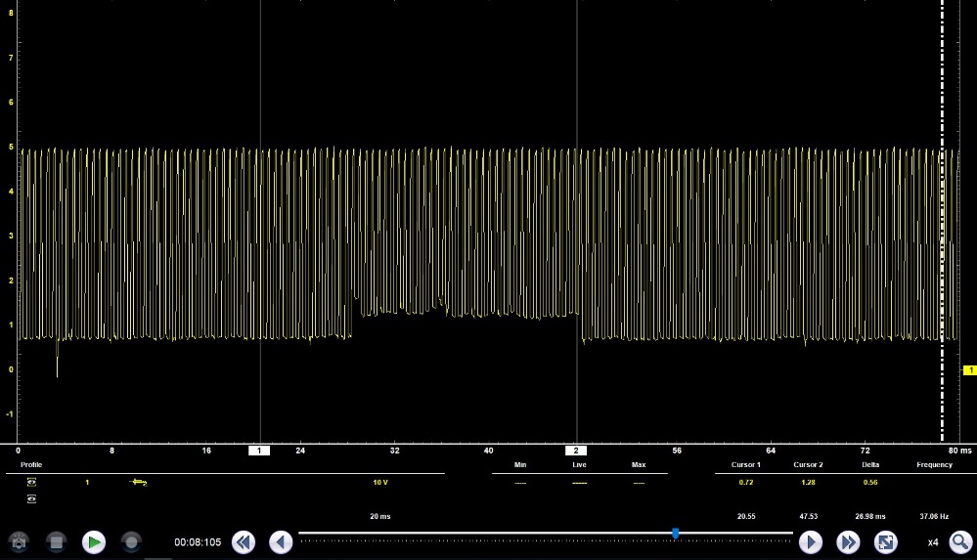
Task: Click the x4 zoom level
Action: tap(932, 541)
